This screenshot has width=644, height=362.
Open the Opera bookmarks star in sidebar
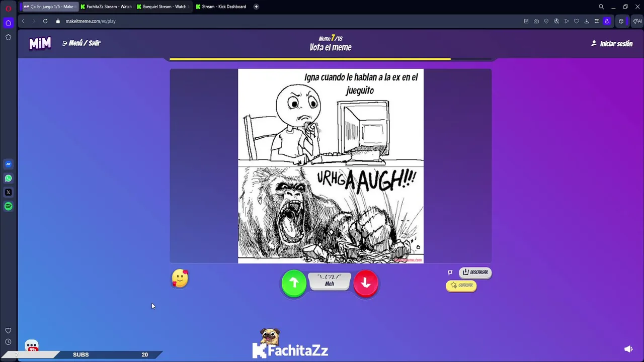pyautogui.click(x=8, y=37)
